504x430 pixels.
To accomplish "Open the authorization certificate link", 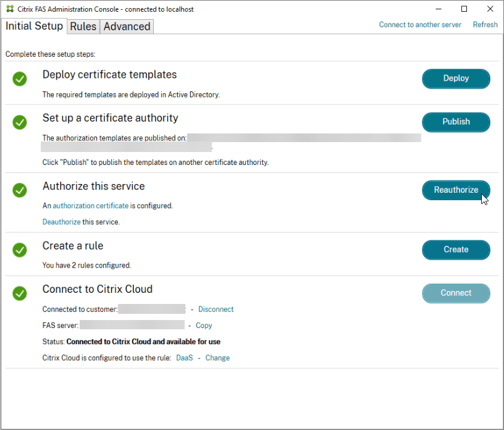I will [91, 206].
